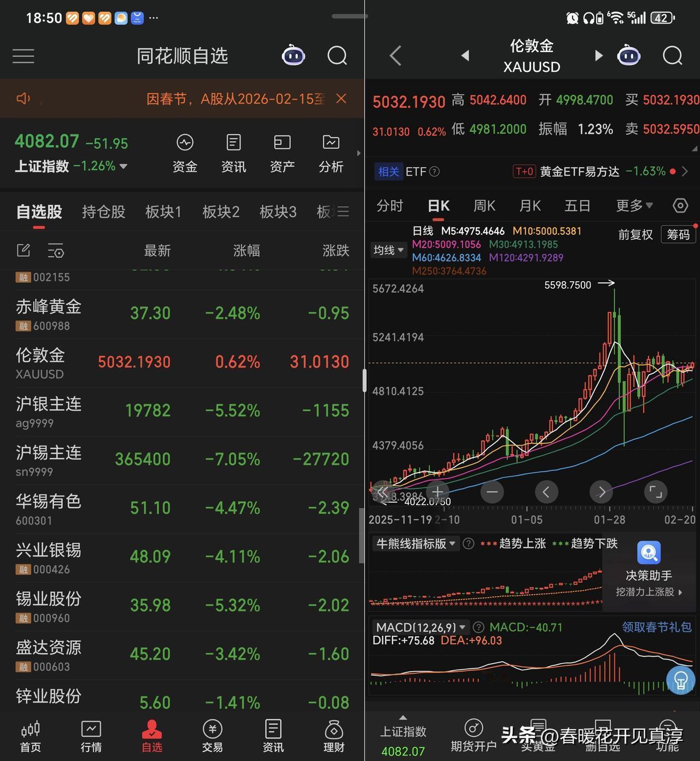Open the 锡业股份 row
This screenshot has height=761, width=700.
182,607
